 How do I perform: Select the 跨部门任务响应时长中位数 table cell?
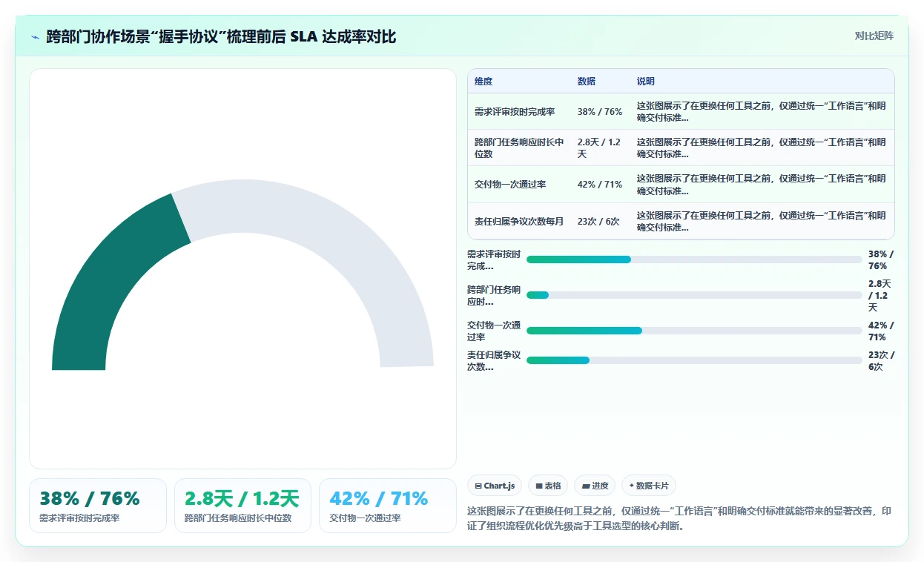pos(519,148)
